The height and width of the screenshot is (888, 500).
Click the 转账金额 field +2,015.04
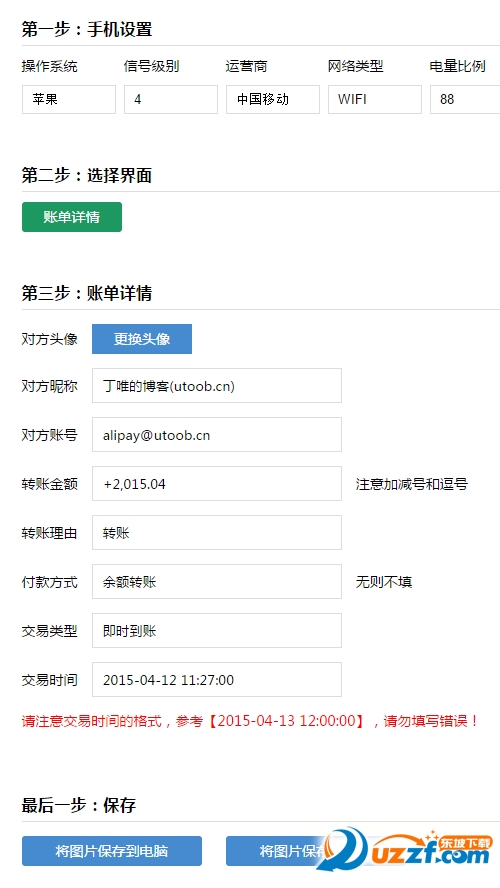(x=217, y=484)
